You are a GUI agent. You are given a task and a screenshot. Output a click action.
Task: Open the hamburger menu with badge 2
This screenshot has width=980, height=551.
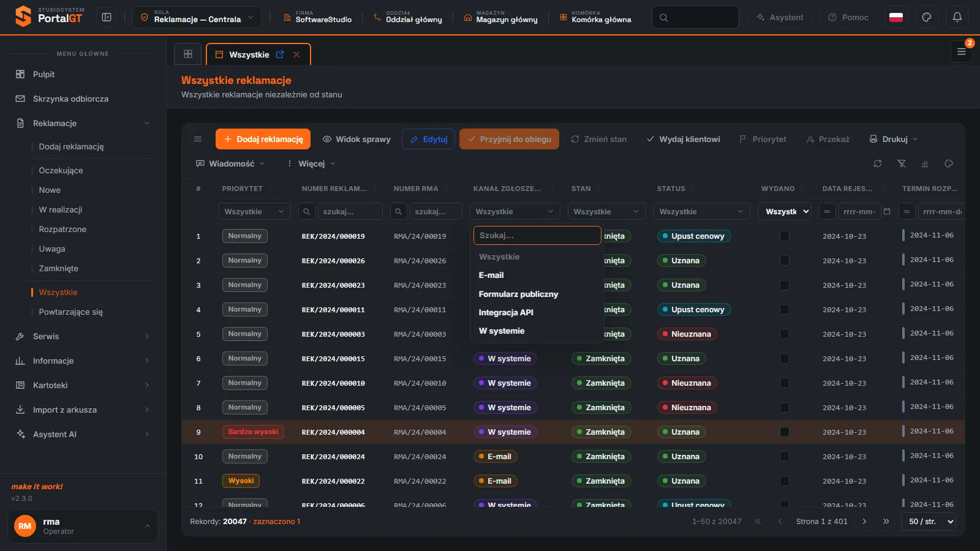click(x=962, y=51)
